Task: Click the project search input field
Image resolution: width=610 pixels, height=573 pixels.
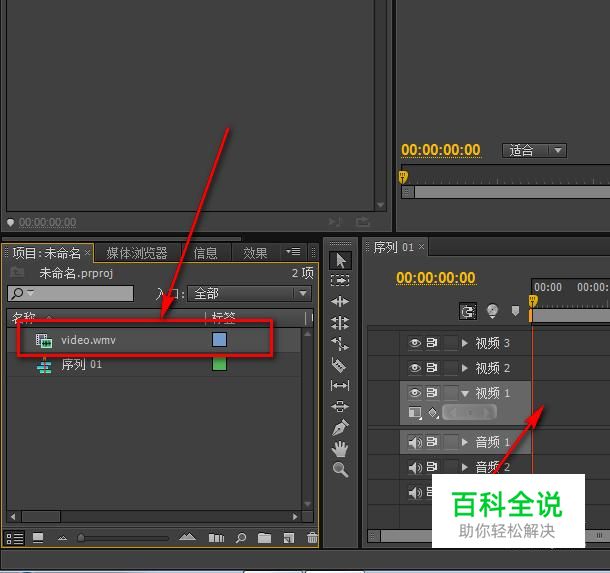Action: 70,293
